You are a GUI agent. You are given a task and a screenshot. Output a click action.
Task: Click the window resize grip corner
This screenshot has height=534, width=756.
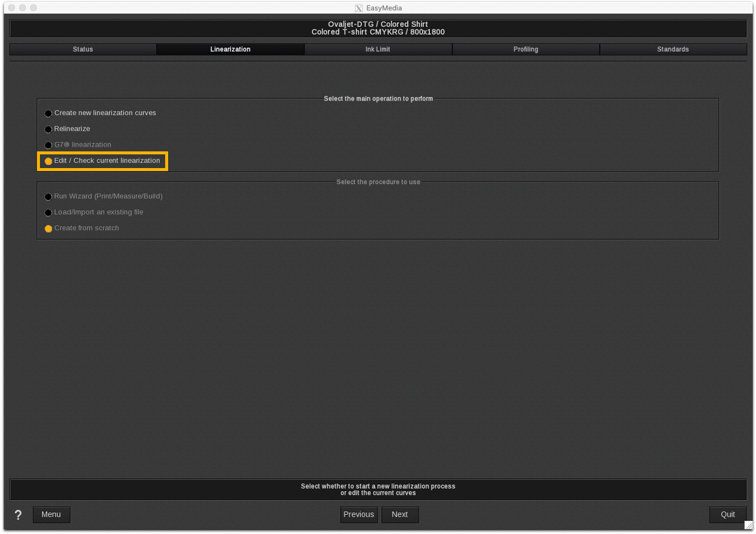point(748,525)
